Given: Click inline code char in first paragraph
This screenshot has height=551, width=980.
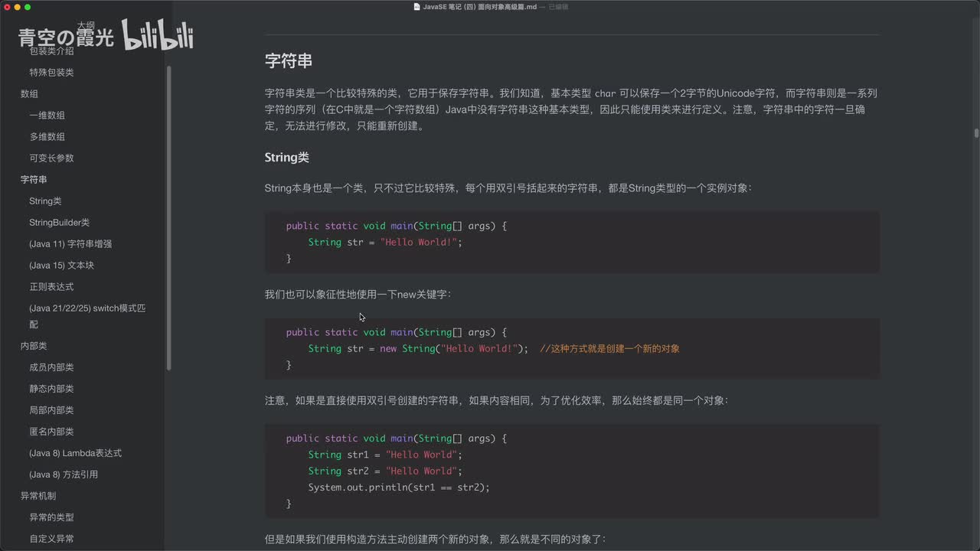Looking at the screenshot, I should point(605,93).
